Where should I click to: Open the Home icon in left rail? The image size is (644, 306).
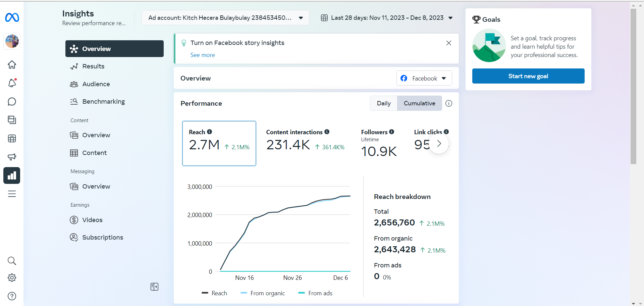pos(12,65)
